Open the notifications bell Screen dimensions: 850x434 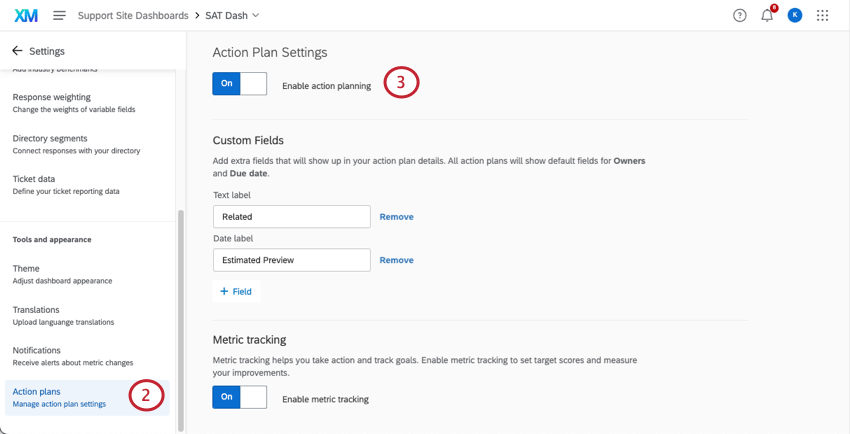(767, 15)
